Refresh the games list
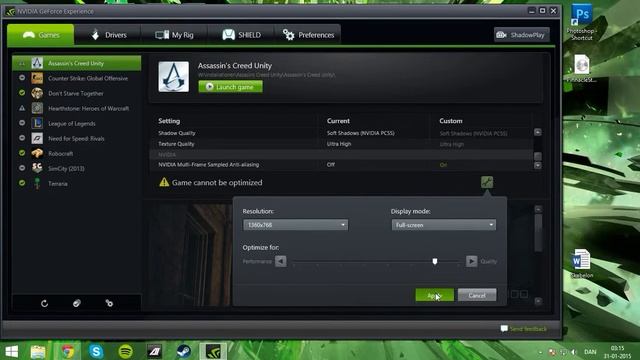Screen dimensions: 640x360 44,303
